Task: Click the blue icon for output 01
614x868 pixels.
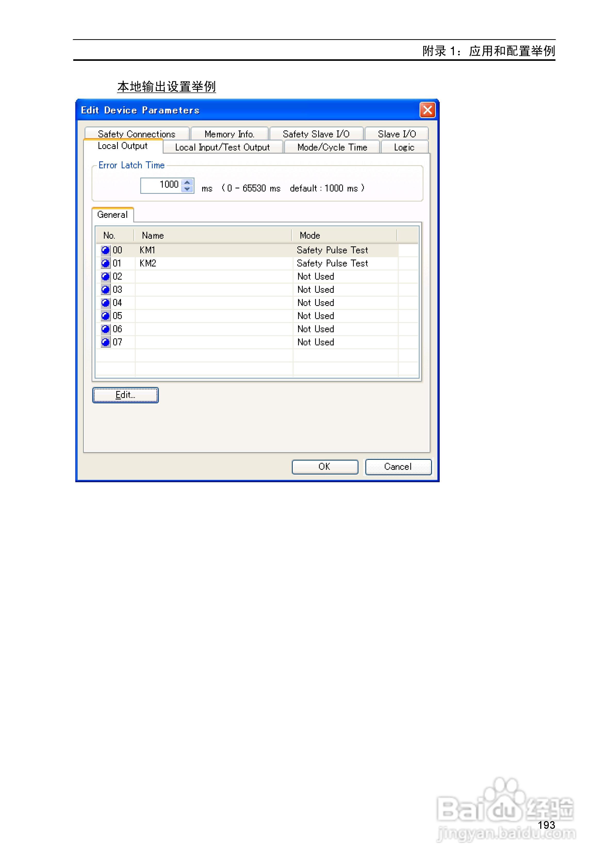Action: 105,263
